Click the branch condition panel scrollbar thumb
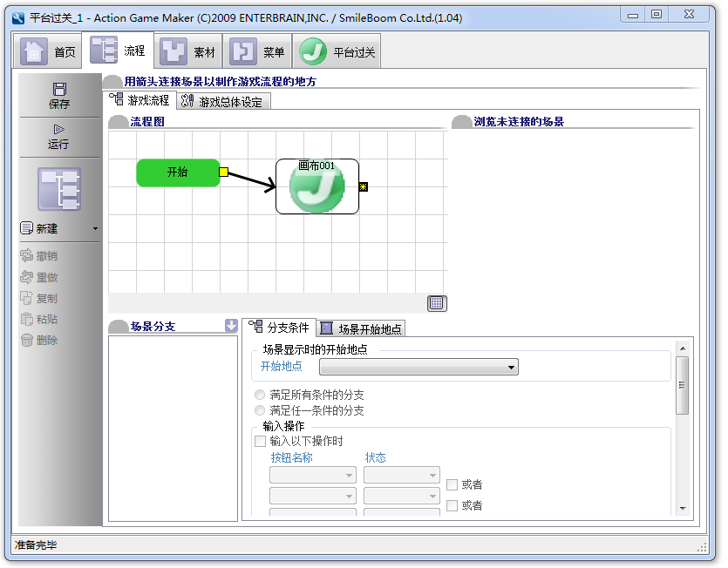The image size is (728, 568). coord(682,385)
